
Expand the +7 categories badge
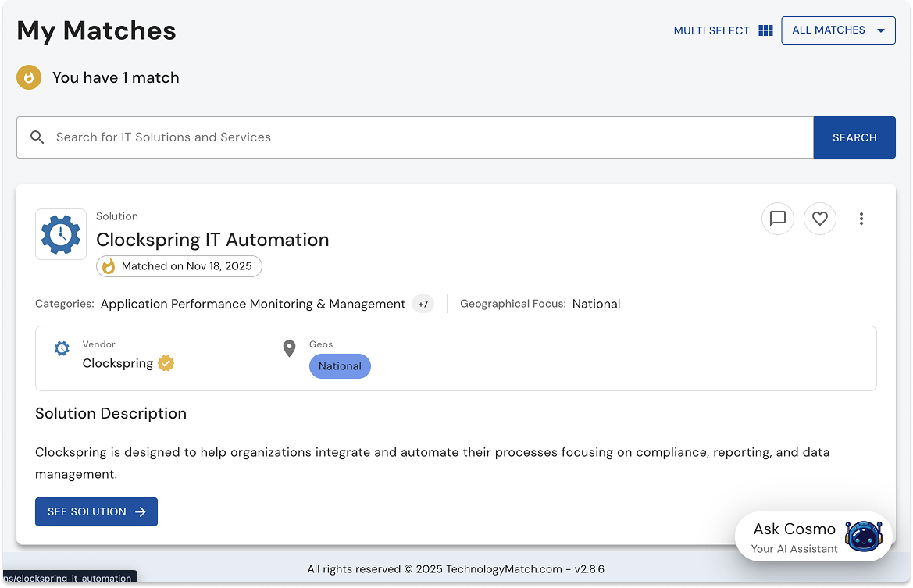pos(423,304)
